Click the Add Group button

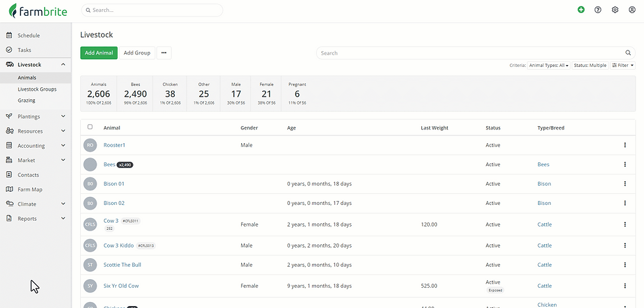(137, 53)
